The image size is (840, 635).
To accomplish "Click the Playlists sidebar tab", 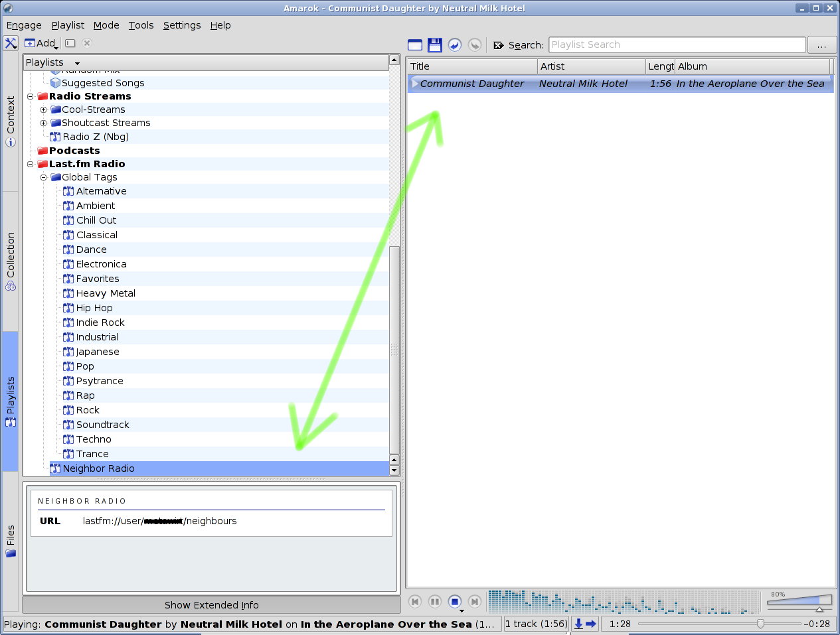I will click(x=11, y=401).
